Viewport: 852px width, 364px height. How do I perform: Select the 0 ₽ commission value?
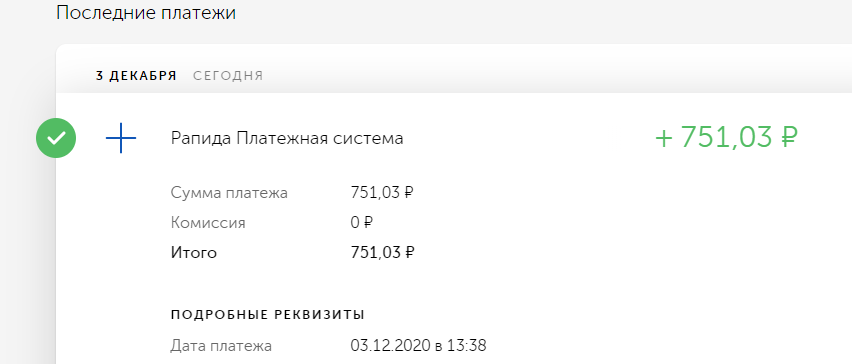tap(362, 223)
